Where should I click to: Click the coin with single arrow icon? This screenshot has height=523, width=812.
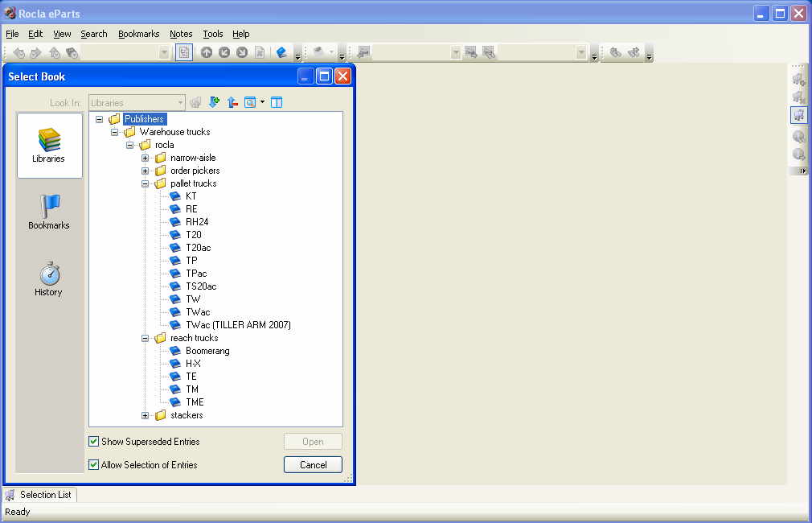pos(799,154)
